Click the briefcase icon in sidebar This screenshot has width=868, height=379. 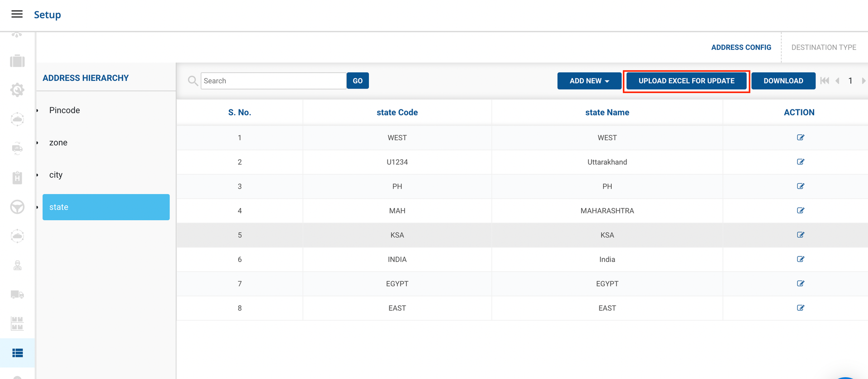[17, 61]
